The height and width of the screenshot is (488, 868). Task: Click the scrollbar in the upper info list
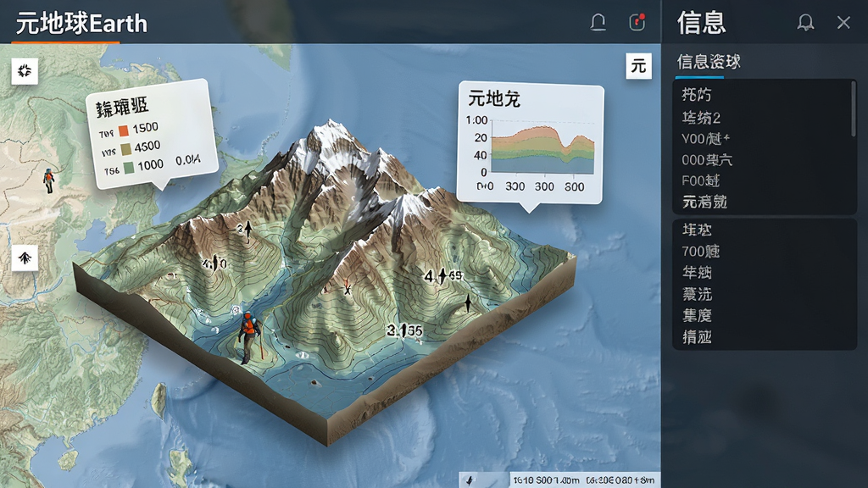(853, 109)
